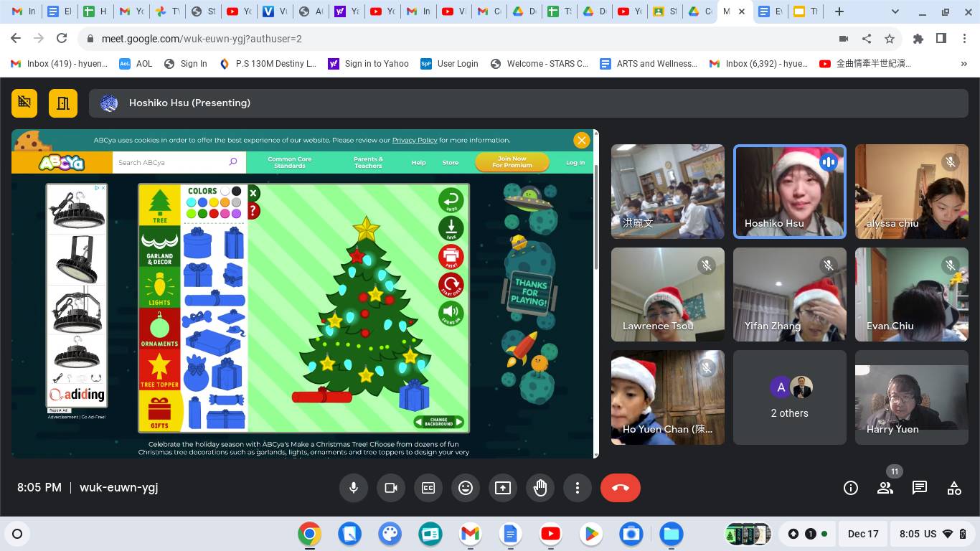Click the red Leave call button
Image resolution: width=980 pixels, height=551 pixels.
(620, 488)
